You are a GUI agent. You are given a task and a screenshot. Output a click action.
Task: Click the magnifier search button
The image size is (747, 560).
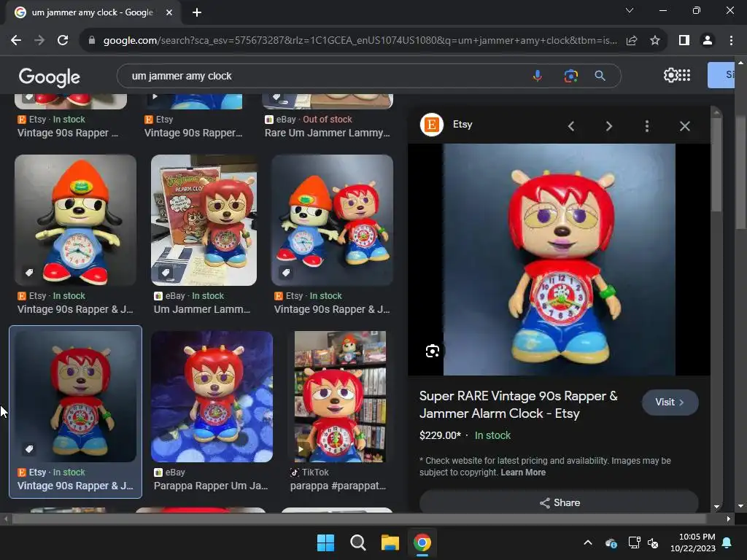click(x=600, y=76)
